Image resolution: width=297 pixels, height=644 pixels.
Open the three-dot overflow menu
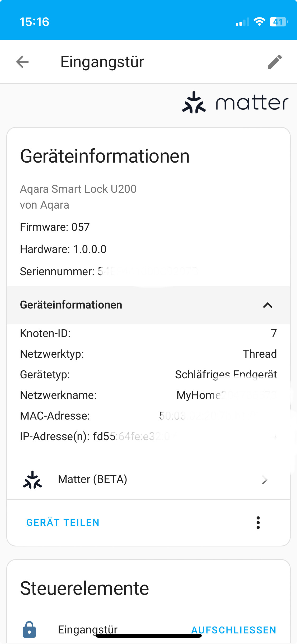(258, 522)
